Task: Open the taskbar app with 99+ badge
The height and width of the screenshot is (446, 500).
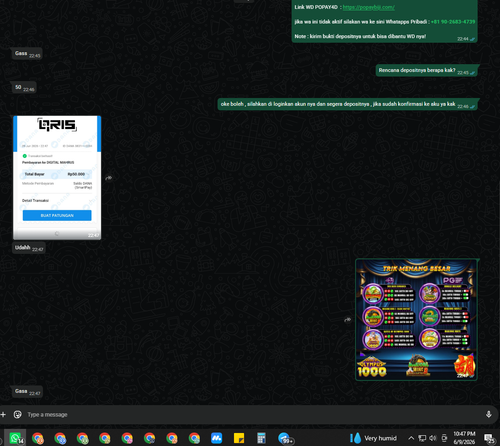Action: pyautogui.click(x=285, y=438)
